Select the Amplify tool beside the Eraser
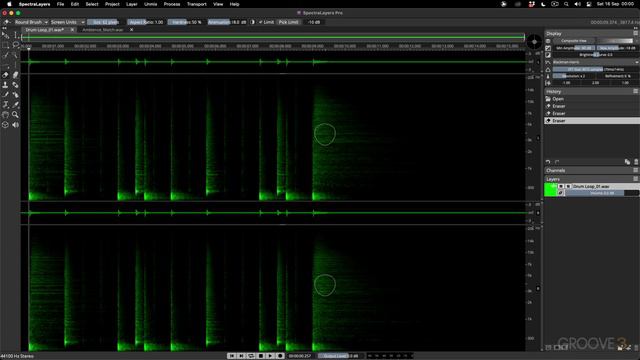 click(15, 75)
